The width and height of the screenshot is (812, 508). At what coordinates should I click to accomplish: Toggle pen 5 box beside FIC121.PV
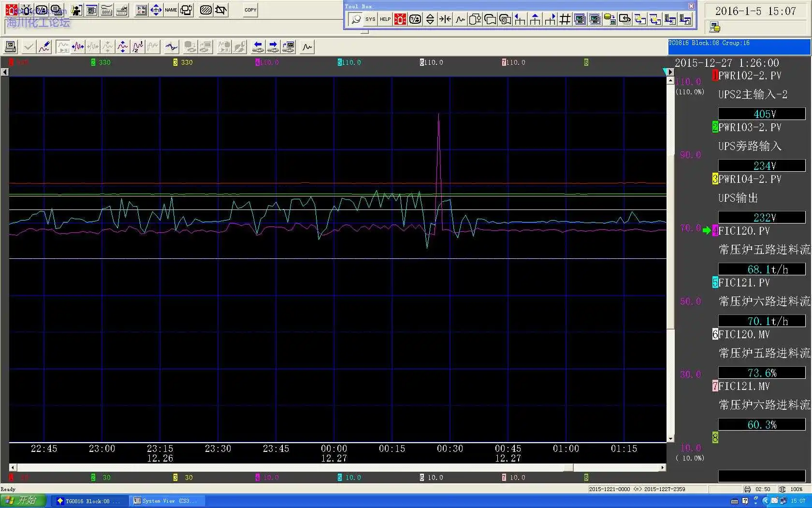point(715,283)
